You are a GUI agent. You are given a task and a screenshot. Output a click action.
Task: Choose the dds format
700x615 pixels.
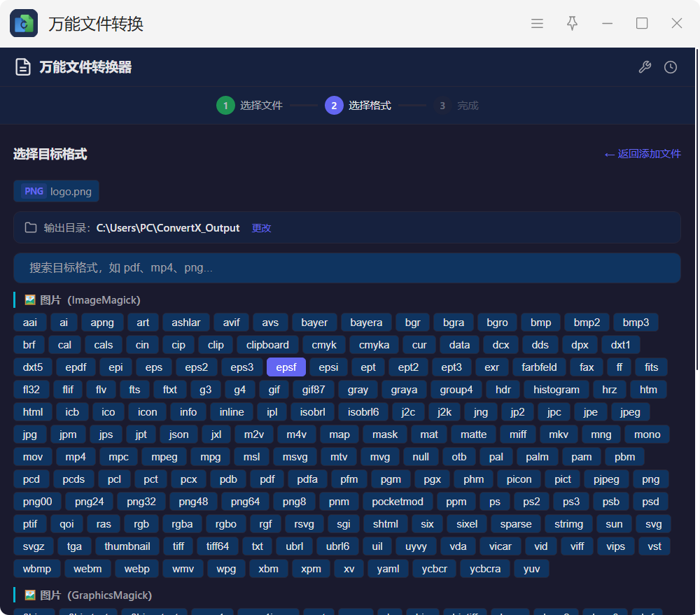pos(540,345)
